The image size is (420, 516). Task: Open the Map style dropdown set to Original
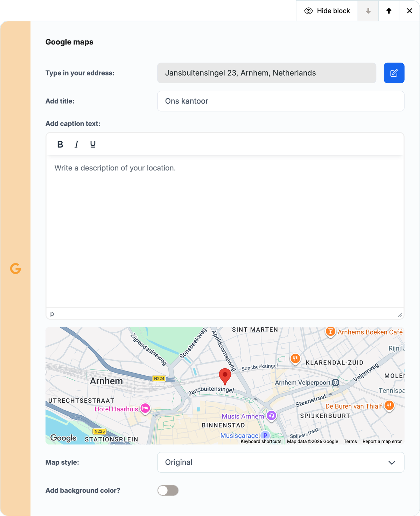281,462
